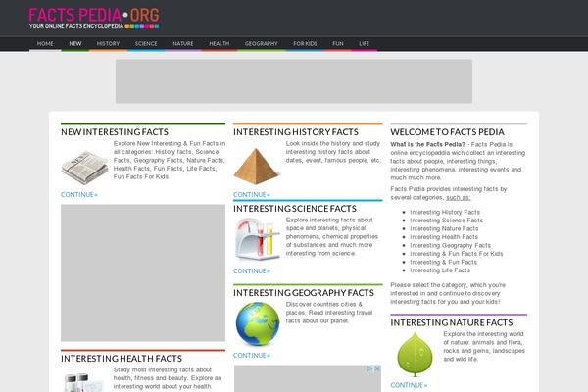Open the NATURE menu item
The width and height of the screenshot is (588, 392).
pos(183,43)
